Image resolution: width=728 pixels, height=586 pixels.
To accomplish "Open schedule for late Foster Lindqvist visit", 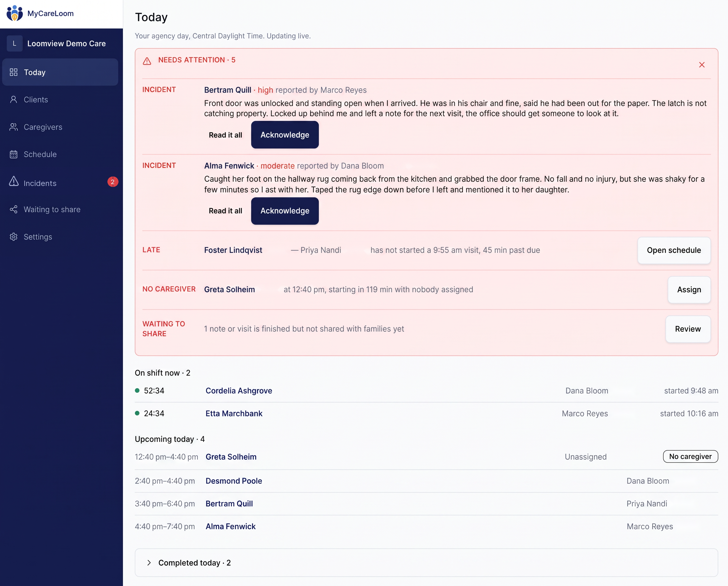I will pos(674,250).
